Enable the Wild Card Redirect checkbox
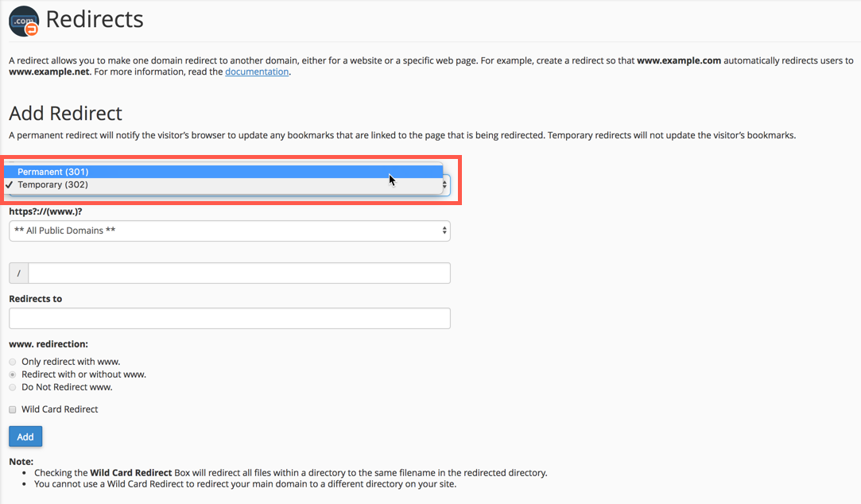This screenshot has width=861, height=504. (13, 409)
